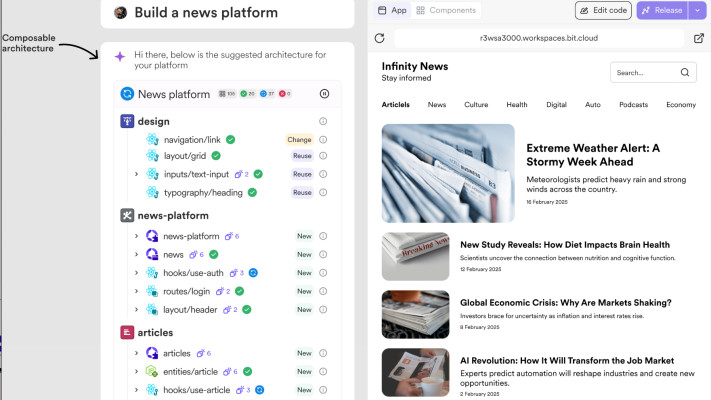Screen dimensions: 711x400
Task: Open the Health category tab
Action: (517, 105)
